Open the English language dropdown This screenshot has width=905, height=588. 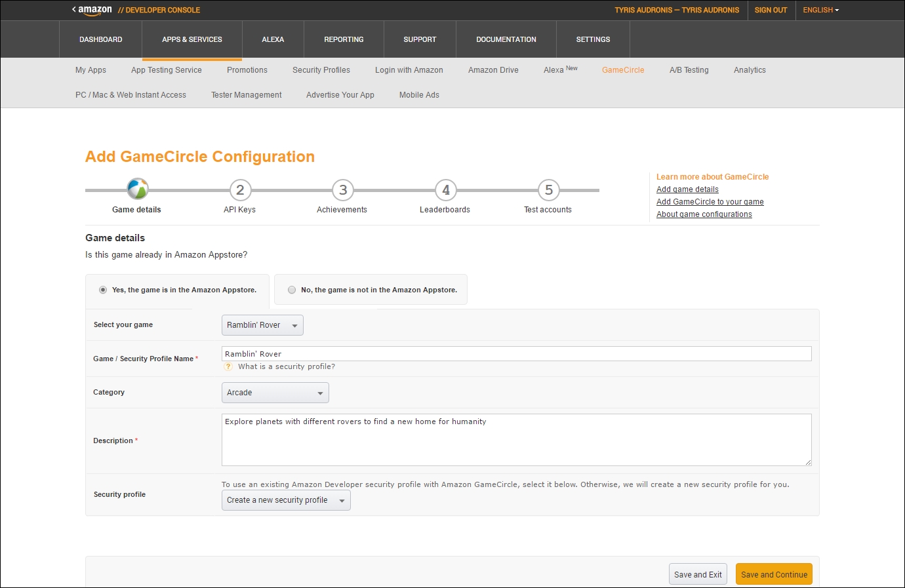pos(820,10)
